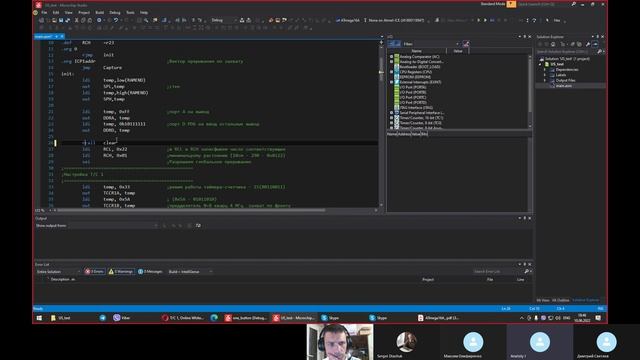Click the Solution Explorer search field

point(567,51)
